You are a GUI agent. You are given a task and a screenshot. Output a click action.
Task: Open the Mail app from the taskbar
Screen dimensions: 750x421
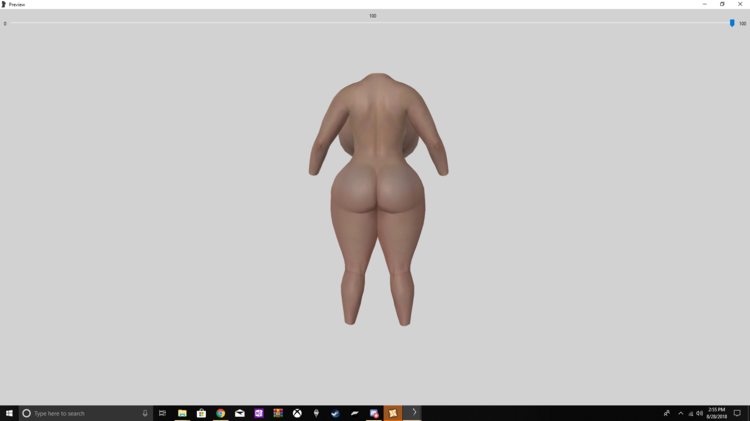pyautogui.click(x=240, y=413)
